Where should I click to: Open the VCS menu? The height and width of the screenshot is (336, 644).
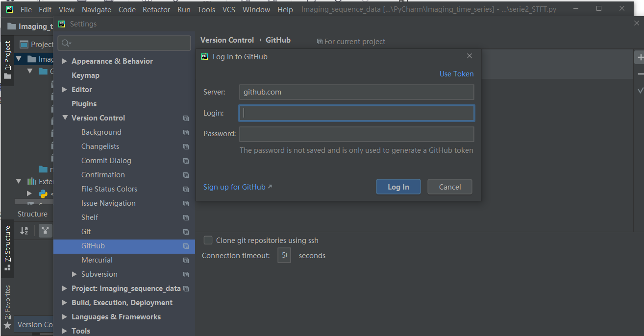click(229, 9)
